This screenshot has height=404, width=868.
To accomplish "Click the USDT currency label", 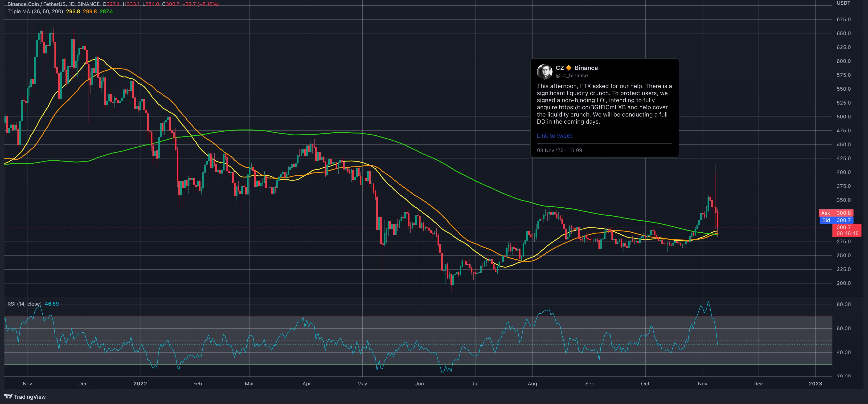I will click(843, 3).
